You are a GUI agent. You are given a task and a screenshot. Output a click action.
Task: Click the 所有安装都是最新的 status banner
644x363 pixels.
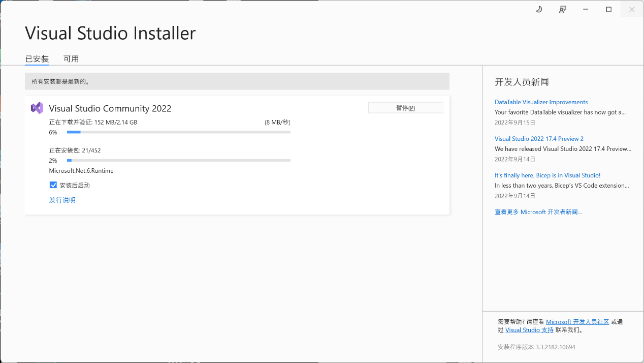237,81
